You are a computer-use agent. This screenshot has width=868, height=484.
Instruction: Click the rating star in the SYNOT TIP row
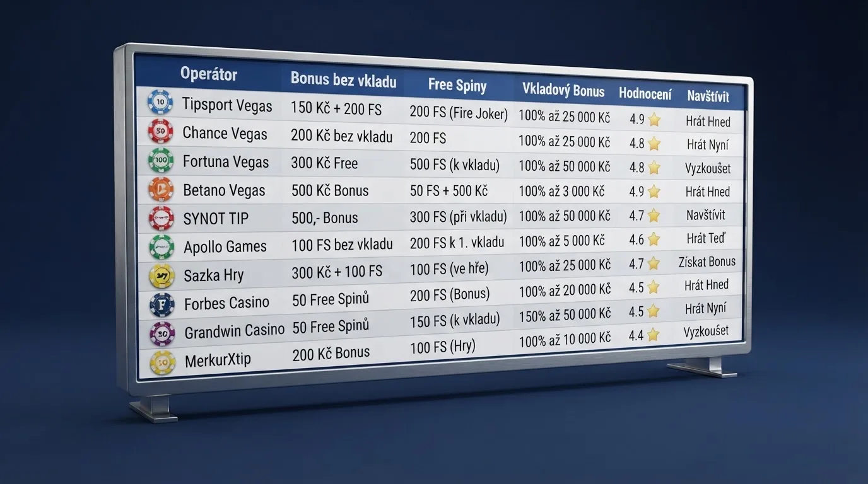pos(654,216)
